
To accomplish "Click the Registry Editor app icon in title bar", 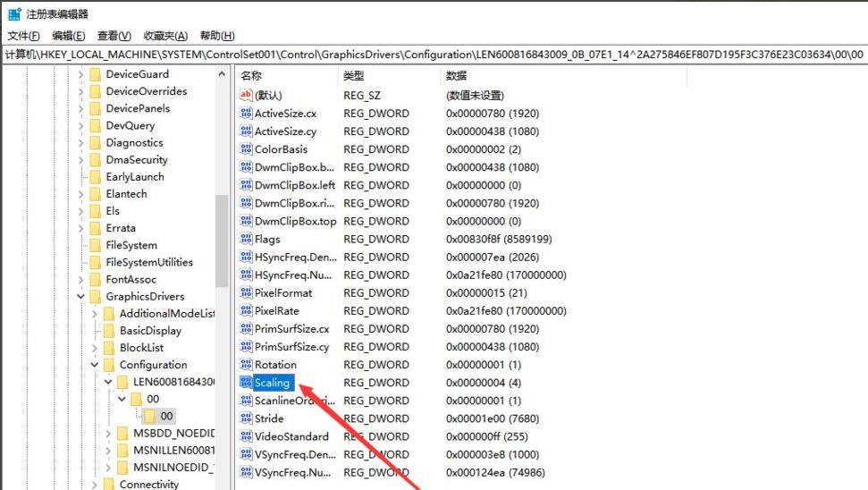I will 14,14.
